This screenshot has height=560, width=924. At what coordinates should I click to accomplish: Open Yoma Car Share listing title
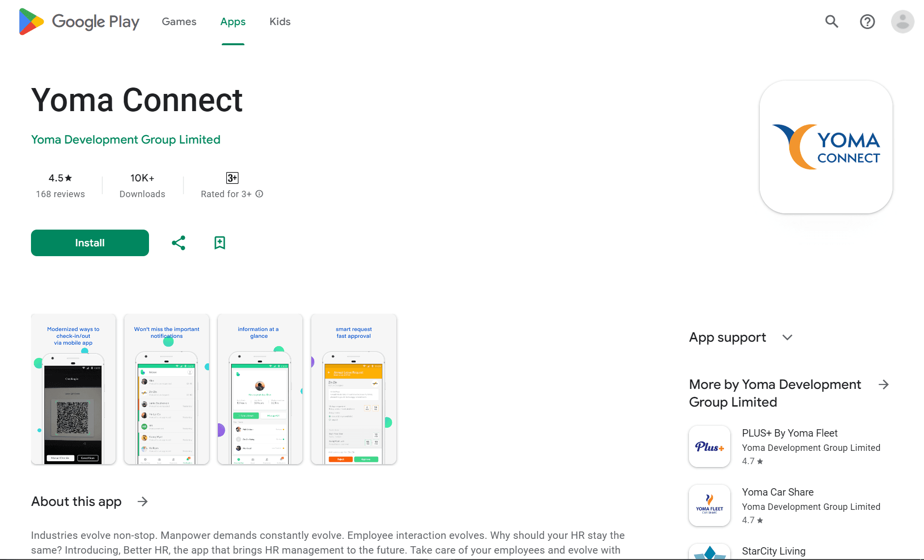click(x=777, y=492)
